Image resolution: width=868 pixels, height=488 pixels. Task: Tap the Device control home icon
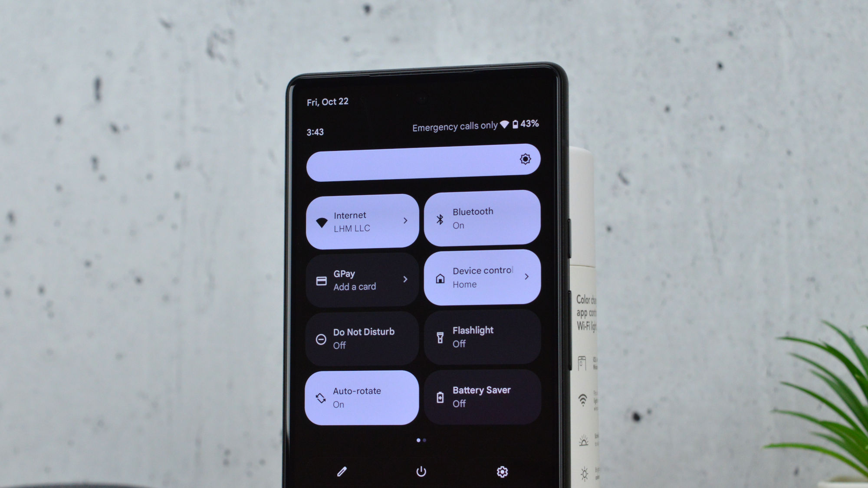tap(439, 276)
